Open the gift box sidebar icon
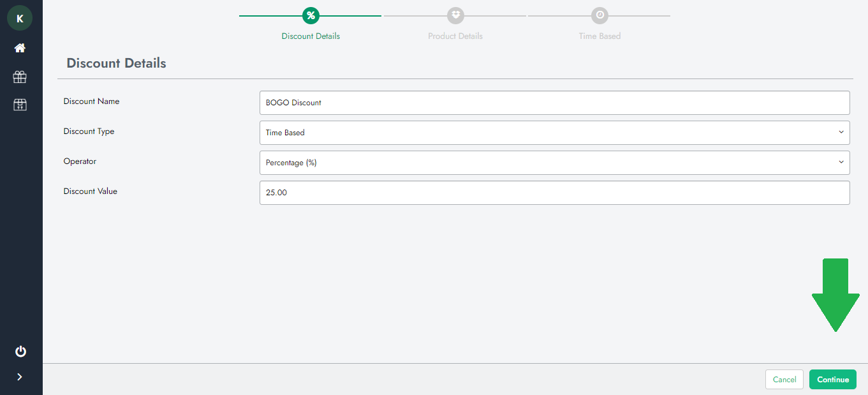This screenshot has height=395, width=868. pyautogui.click(x=20, y=77)
